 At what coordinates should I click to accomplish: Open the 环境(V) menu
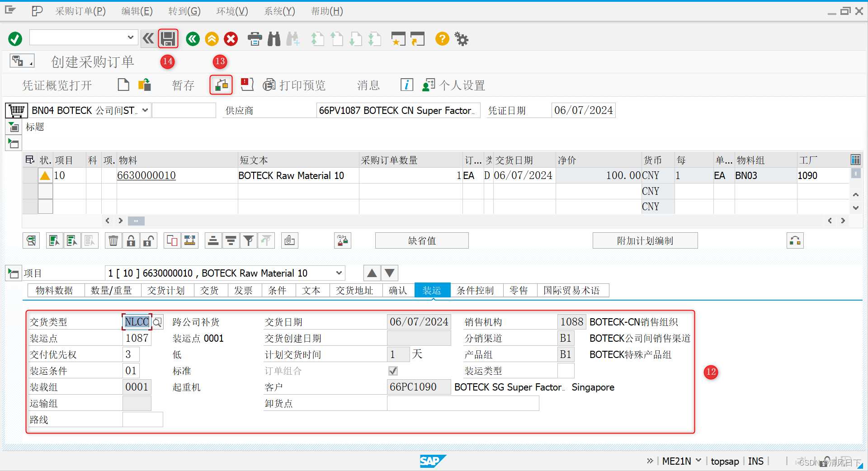click(232, 11)
